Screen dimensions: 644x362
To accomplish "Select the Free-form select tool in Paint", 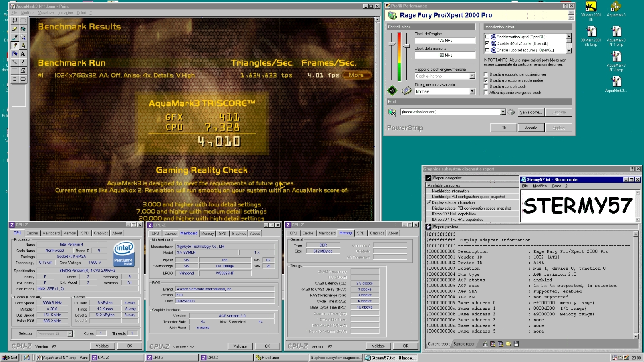I will tap(15, 20).
